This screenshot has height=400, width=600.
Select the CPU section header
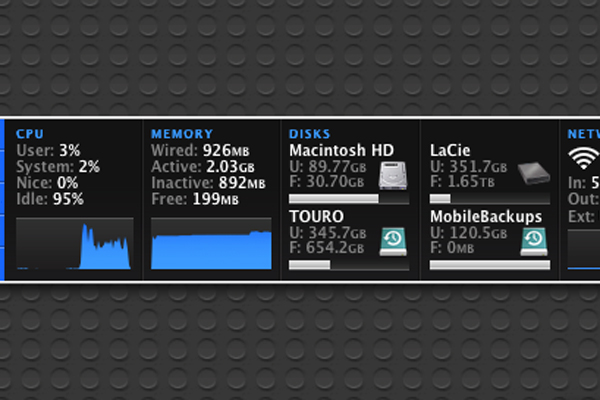[30, 134]
